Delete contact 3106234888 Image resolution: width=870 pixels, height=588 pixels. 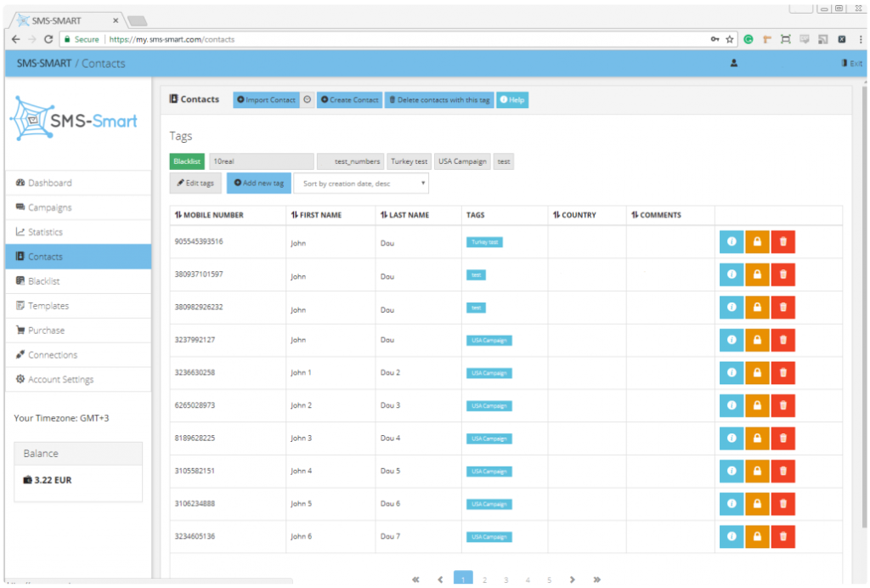782,504
